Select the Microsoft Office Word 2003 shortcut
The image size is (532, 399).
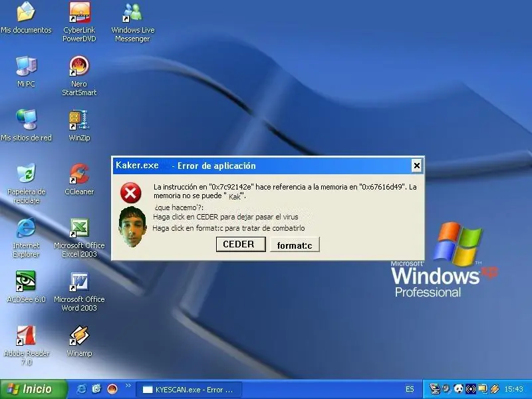click(79, 291)
